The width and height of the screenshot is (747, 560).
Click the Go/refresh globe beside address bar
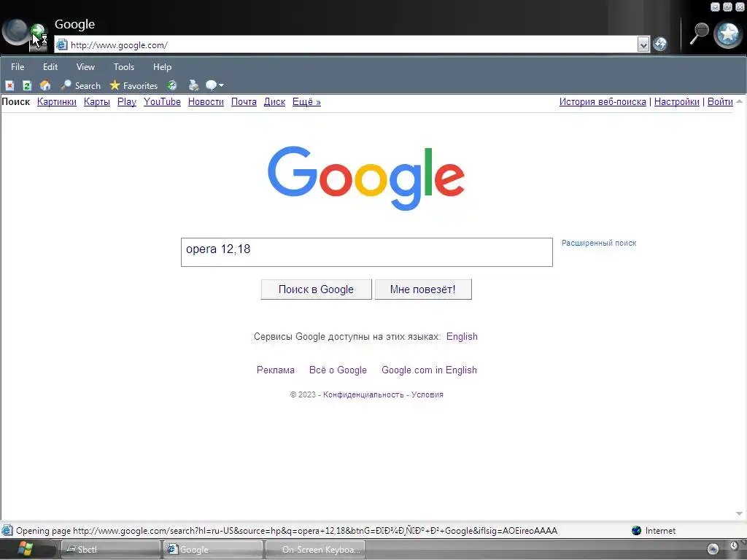coord(659,44)
